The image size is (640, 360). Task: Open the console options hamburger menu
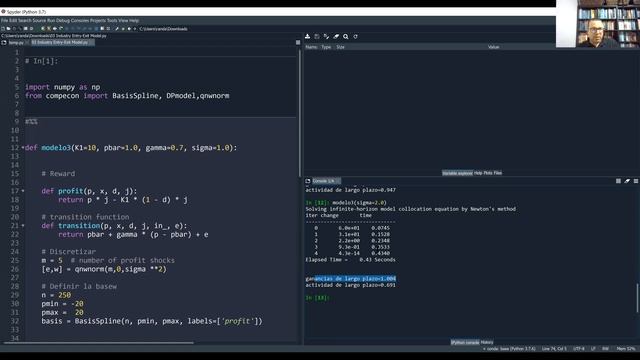point(636,181)
